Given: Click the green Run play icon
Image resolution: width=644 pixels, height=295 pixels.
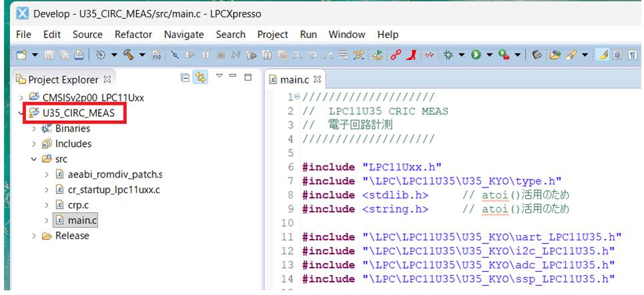Looking at the screenshot, I should tap(476, 55).
